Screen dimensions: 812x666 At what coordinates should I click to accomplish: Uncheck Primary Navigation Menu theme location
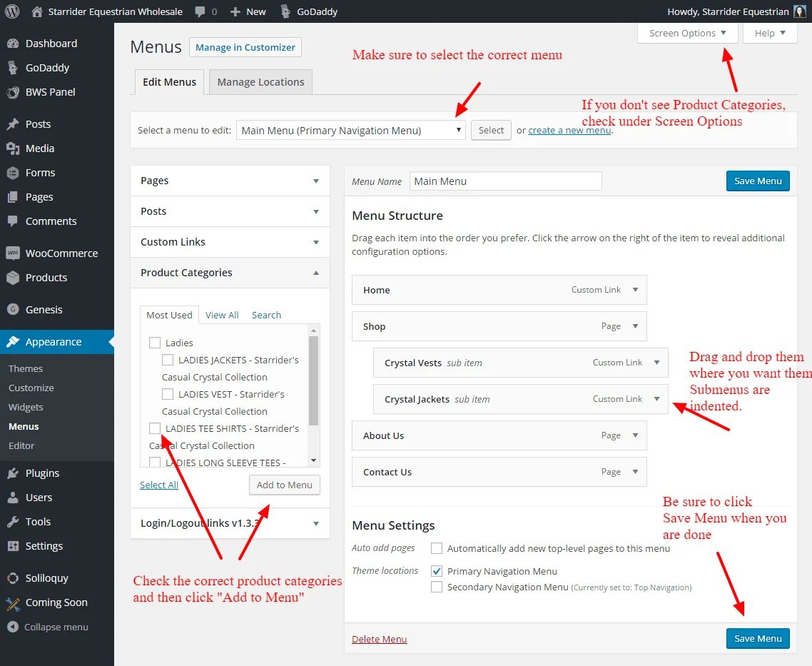[437, 571]
